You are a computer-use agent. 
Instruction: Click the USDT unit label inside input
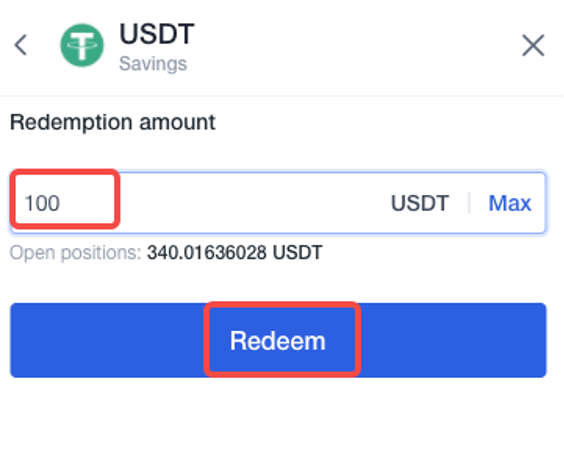point(420,203)
